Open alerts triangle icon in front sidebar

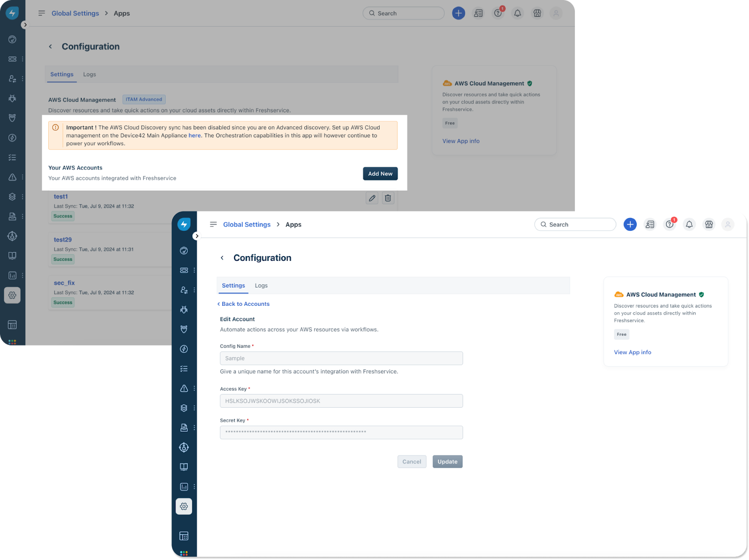pyautogui.click(x=184, y=388)
